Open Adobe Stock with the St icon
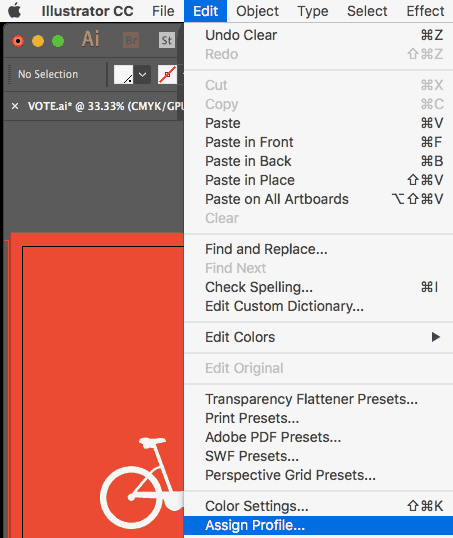The image size is (453, 538). [167, 40]
